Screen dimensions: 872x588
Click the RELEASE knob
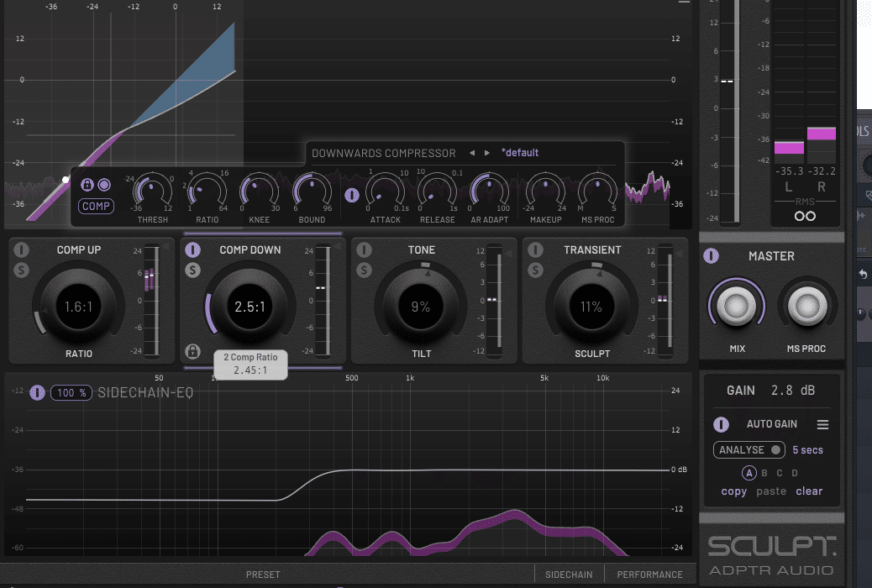pos(437,192)
